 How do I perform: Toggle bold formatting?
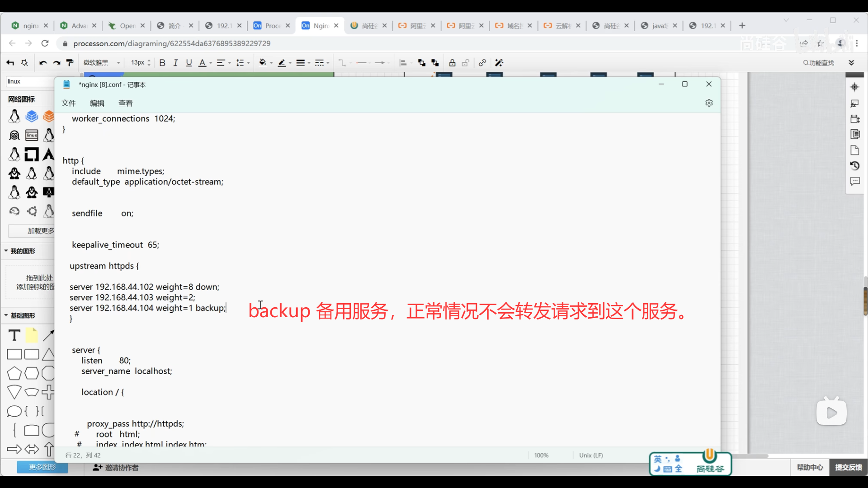(x=162, y=63)
